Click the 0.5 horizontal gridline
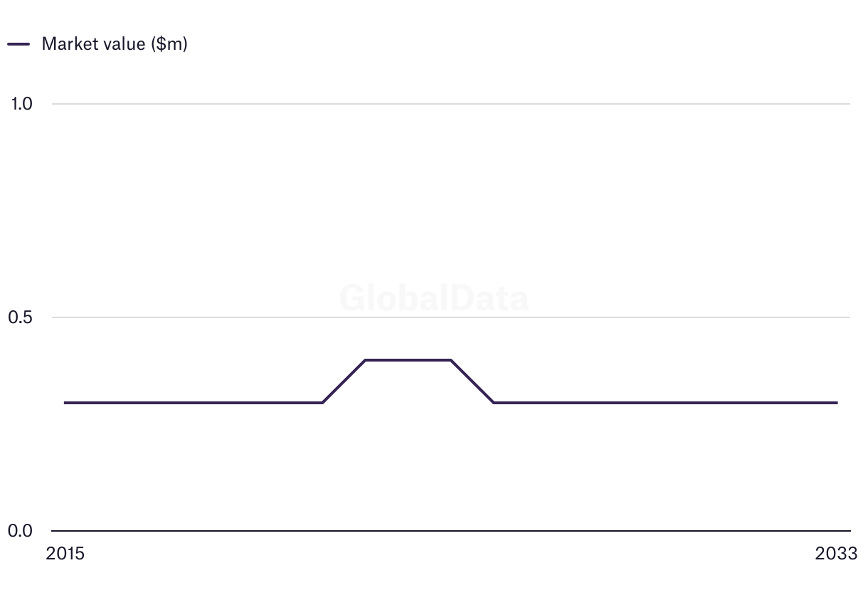868x595 pixels. (x=451, y=317)
